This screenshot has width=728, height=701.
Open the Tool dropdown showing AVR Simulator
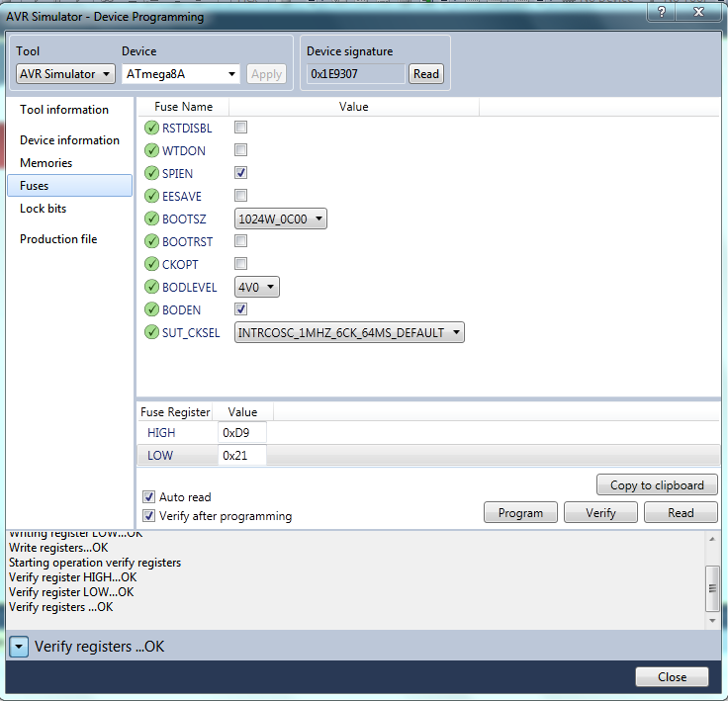(x=65, y=74)
